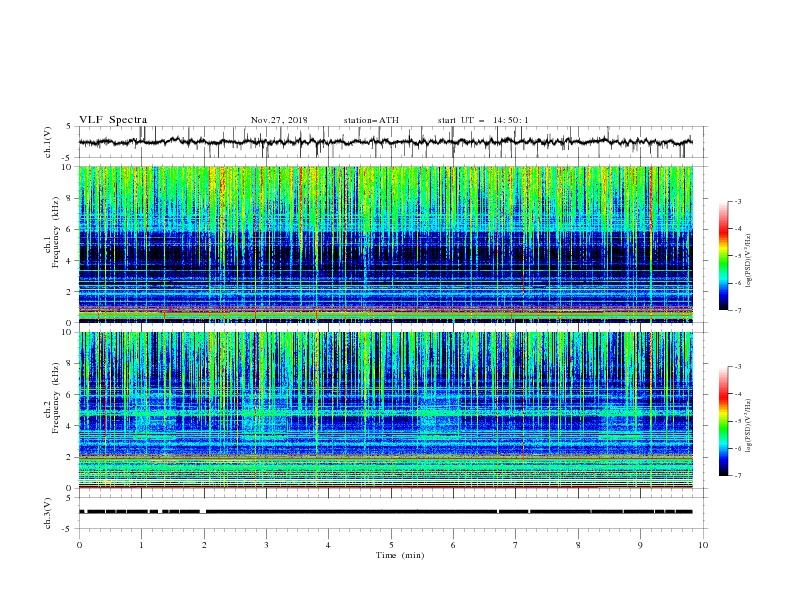Screen dimensions: 792x612
Task: Select the date label "Nov.27, 2018"
Action: (279, 120)
